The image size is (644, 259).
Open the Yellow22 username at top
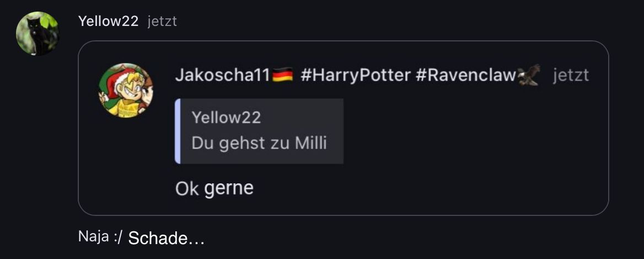[108, 22]
